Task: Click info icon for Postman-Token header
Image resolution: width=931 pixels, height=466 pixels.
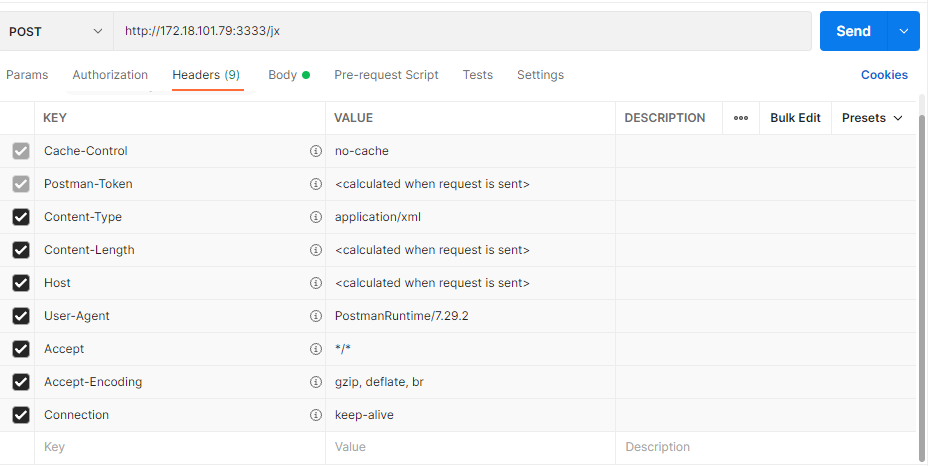Action: pos(316,184)
